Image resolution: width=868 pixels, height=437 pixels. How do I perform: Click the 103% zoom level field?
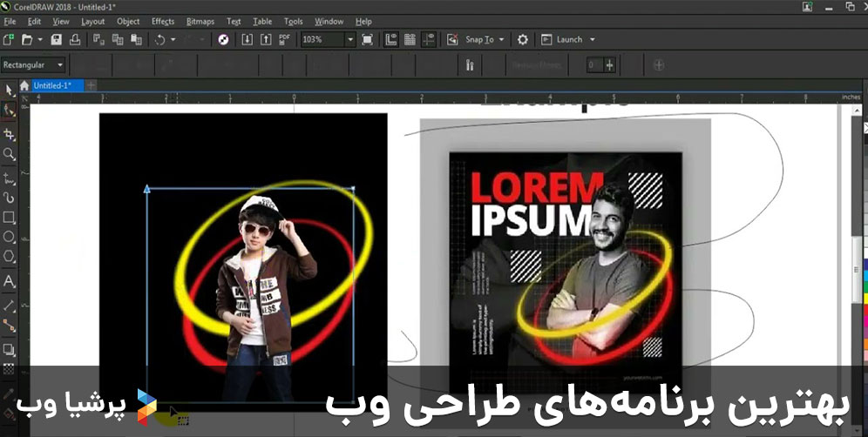(322, 39)
